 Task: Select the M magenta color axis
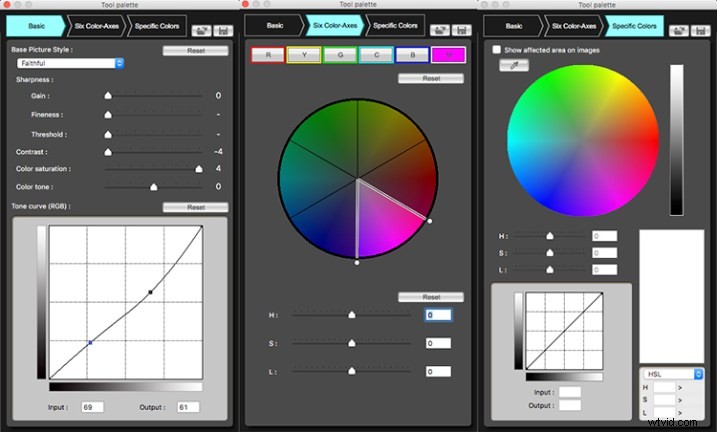point(449,55)
